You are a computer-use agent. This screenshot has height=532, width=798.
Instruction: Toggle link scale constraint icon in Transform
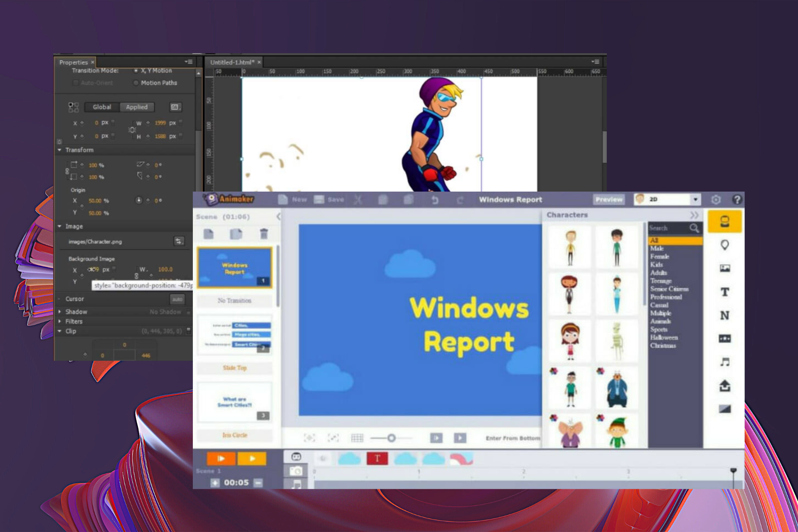67,171
